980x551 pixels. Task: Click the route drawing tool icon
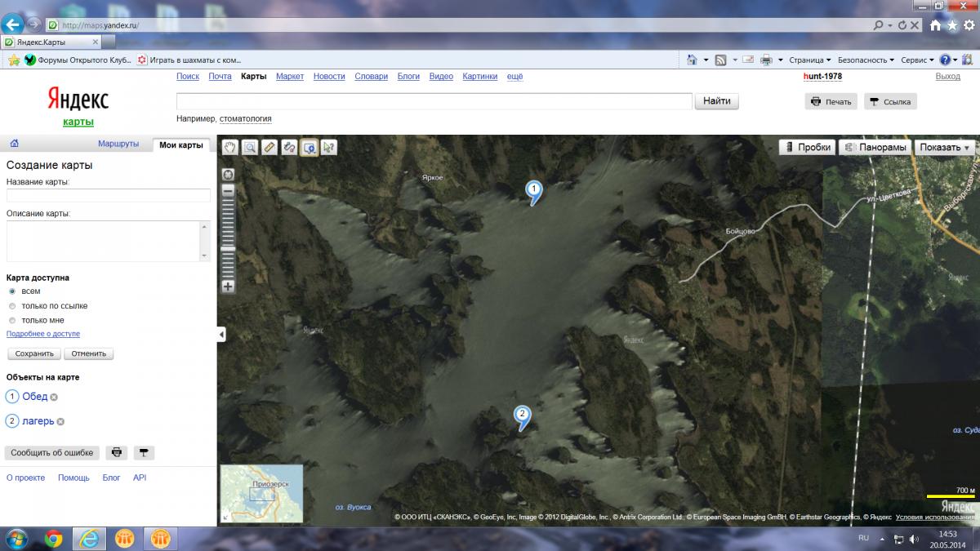(x=289, y=148)
